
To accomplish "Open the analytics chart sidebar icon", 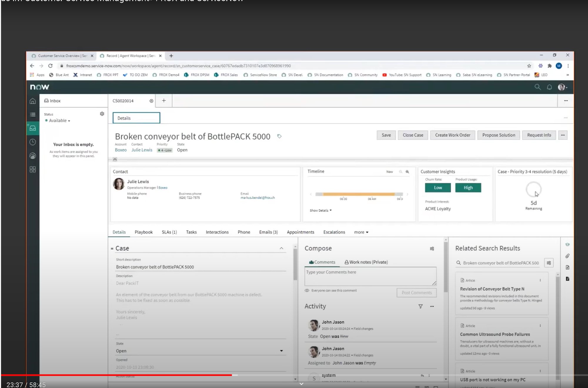I will click(x=33, y=156).
